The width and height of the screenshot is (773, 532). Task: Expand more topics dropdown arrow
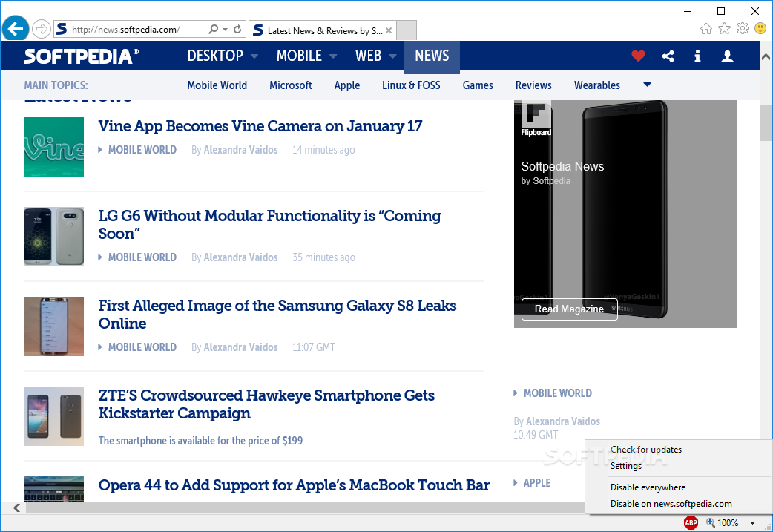coord(648,85)
